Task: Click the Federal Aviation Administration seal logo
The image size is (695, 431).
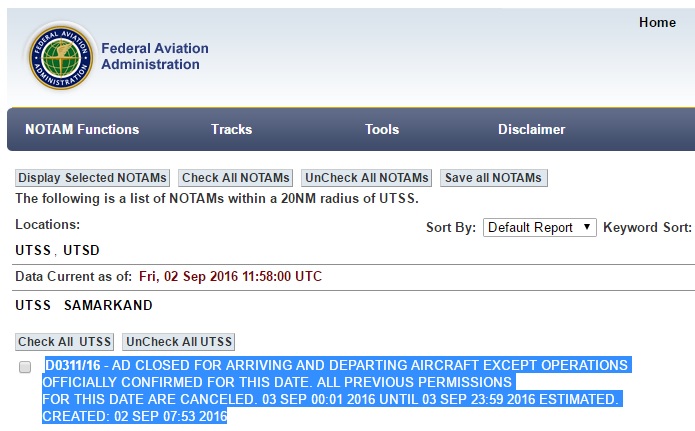Action: click(x=58, y=56)
